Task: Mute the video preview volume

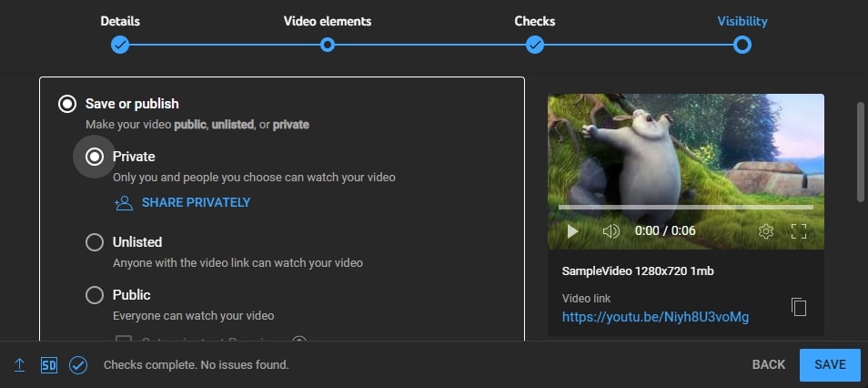Action: [611, 231]
